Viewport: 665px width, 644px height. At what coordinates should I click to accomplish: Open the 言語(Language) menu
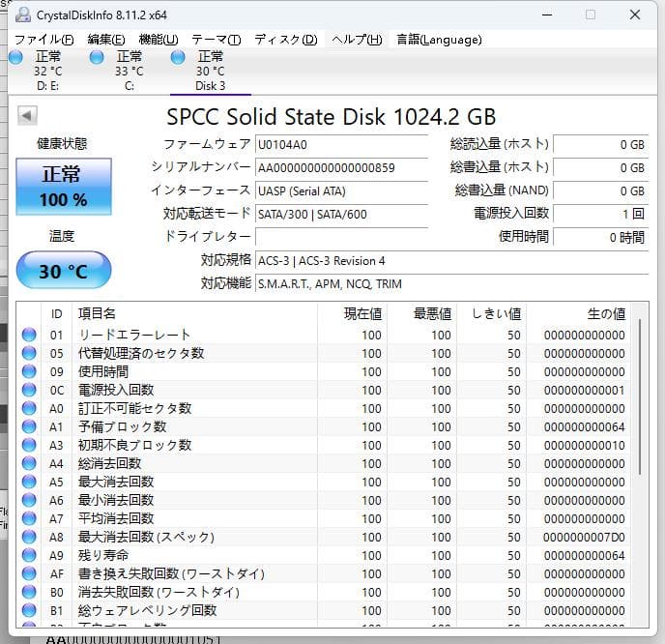click(439, 40)
